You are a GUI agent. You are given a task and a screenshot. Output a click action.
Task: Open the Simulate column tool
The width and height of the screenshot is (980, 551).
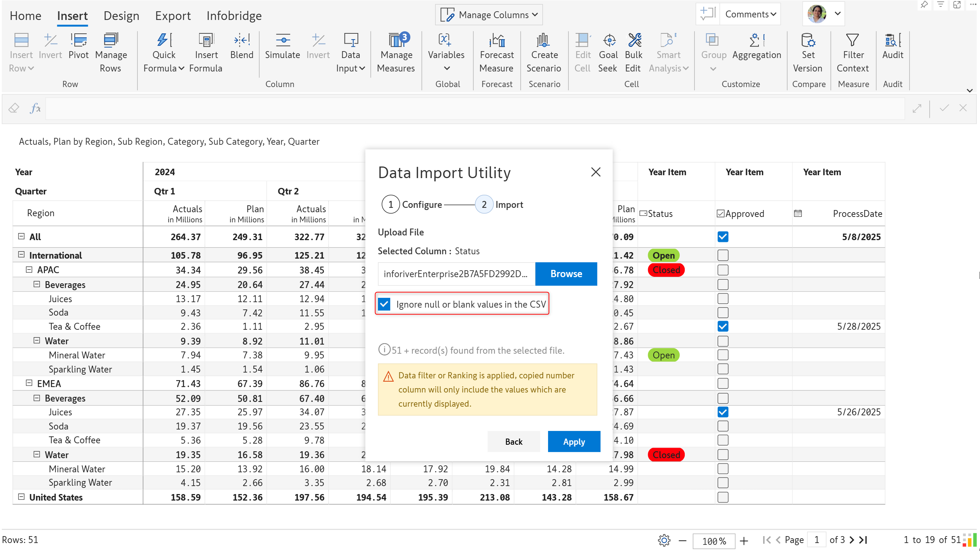[282, 40]
